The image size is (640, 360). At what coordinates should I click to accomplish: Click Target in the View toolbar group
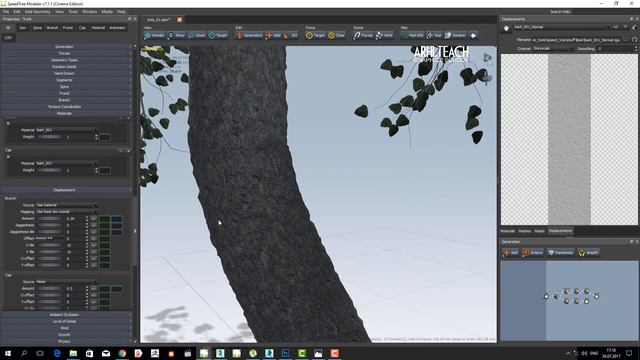click(218, 36)
